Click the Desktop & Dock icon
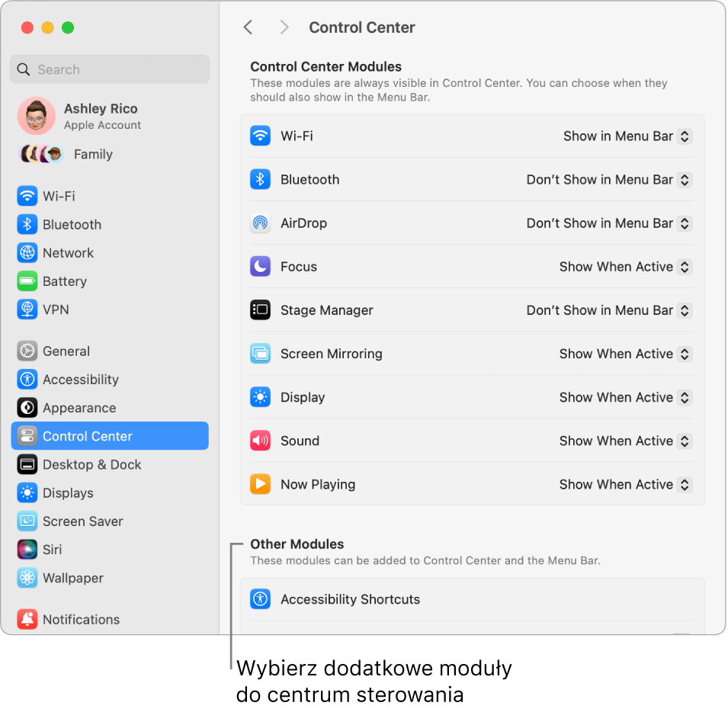The width and height of the screenshot is (728, 712). pos(27,464)
